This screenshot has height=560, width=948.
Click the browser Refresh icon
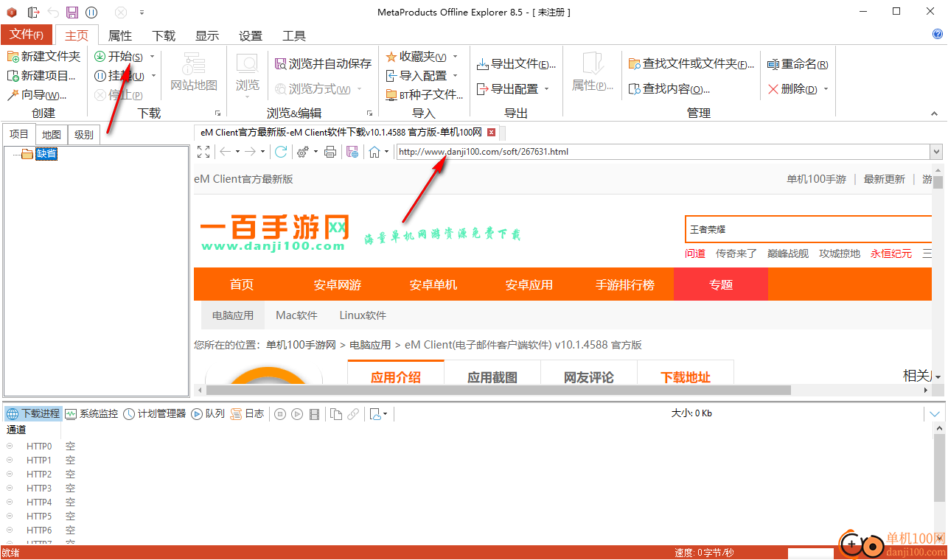click(281, 152)
